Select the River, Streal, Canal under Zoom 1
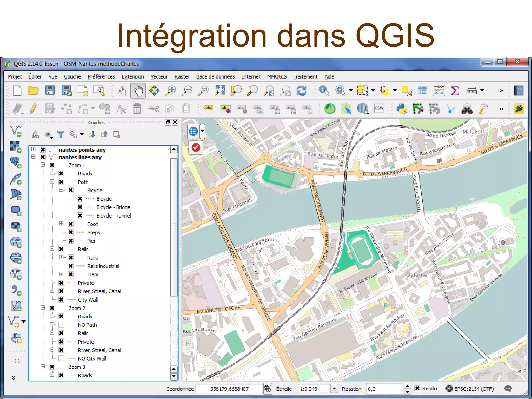 [x=99, y=291]
